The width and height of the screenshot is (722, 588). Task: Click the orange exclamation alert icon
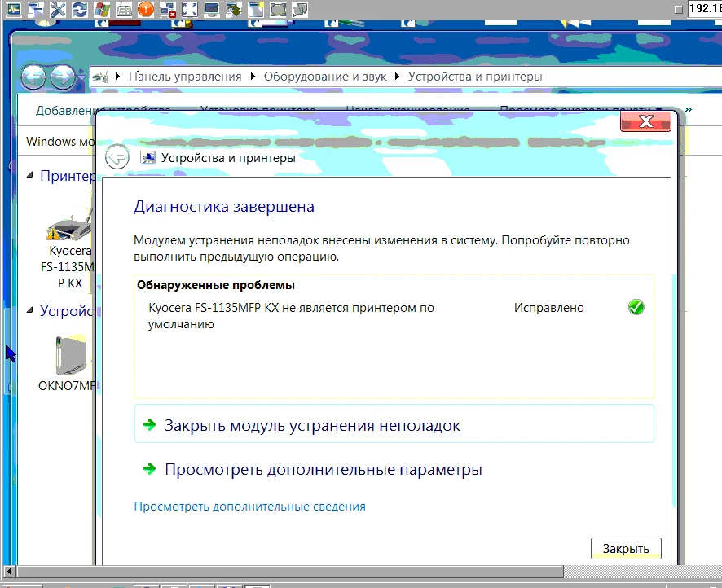point(146,9)
